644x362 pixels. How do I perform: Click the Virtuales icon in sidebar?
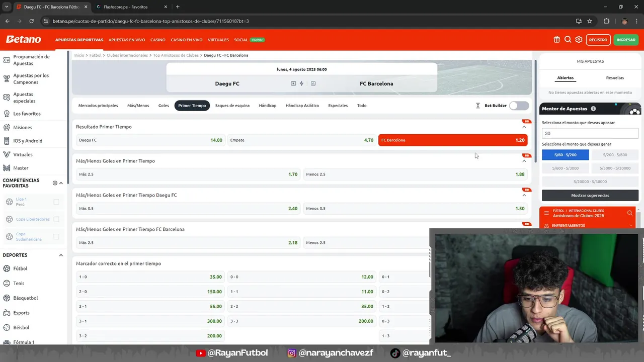(x=7, y=154)
